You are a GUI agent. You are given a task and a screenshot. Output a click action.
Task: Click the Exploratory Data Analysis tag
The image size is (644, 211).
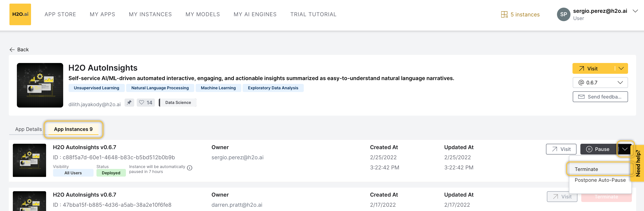click(x=273, y=88)
